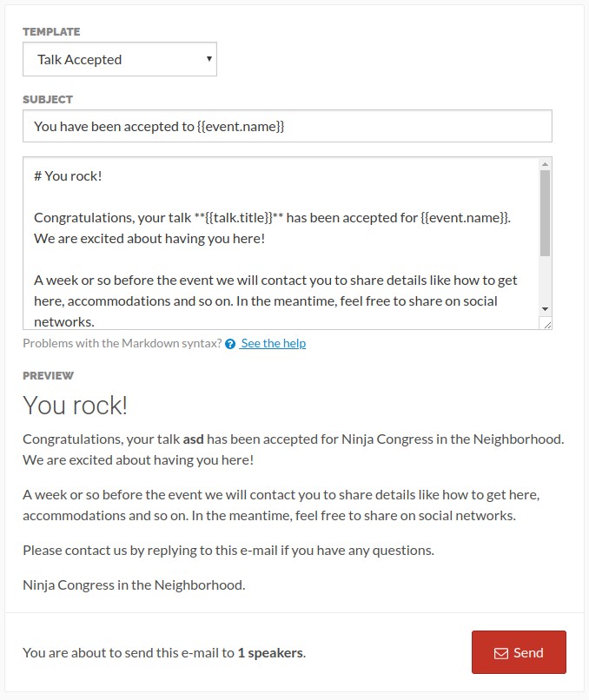This screenshot has height=700, width=589.
Task: Click the You rock! preview heading
Action: click(75, 406)
